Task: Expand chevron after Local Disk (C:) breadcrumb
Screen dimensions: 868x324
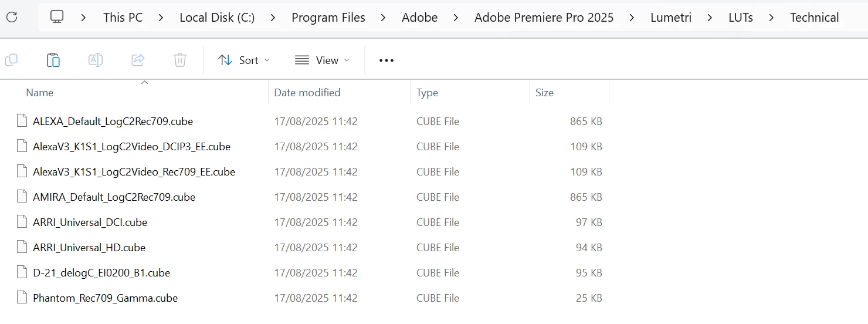Action: click(x=273, y=18)
